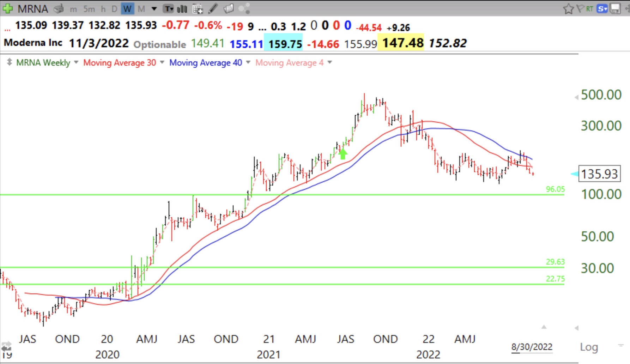Open the blue S symbol-link dropdown

click(x=602, y=8)
